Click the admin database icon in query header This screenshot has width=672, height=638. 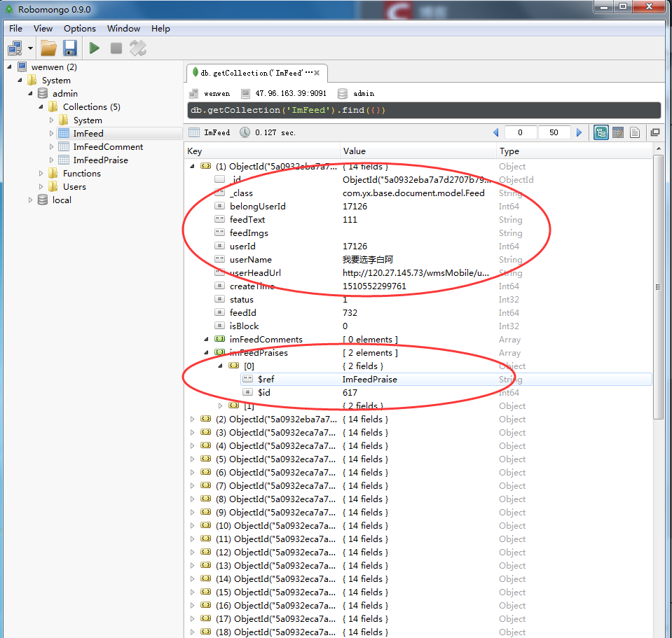343,93
